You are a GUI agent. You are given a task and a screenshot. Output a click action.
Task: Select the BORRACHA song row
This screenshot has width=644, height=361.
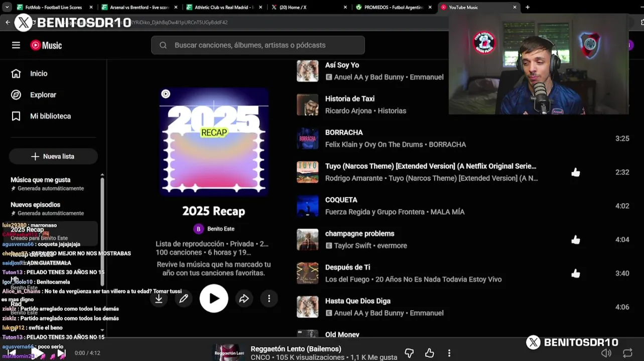coord(463,138)
